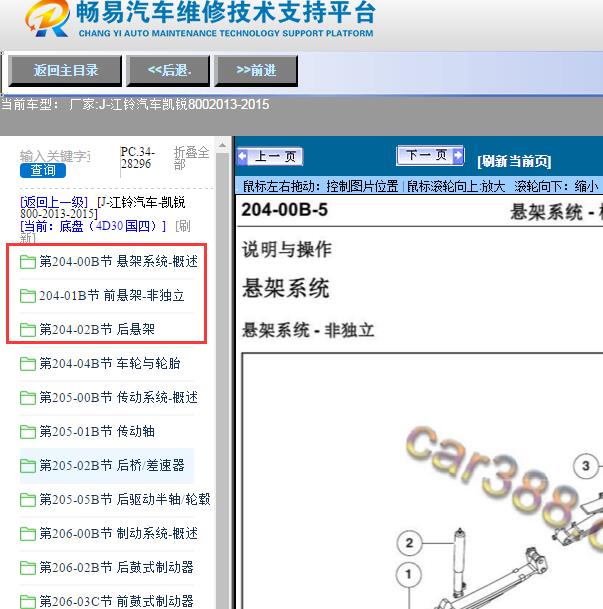Image resolution: width=603 pixels, height=609 pixels.
Task: Click callout number 3 in the diagram
Action: click(x=586, y=466)
